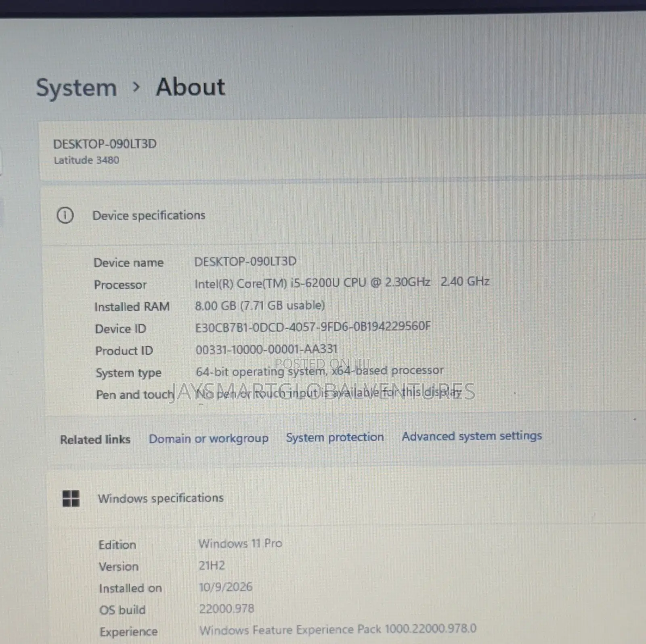Screen dimensions: 646x644
Task: Click the Experience label
Action: (129, 632)
